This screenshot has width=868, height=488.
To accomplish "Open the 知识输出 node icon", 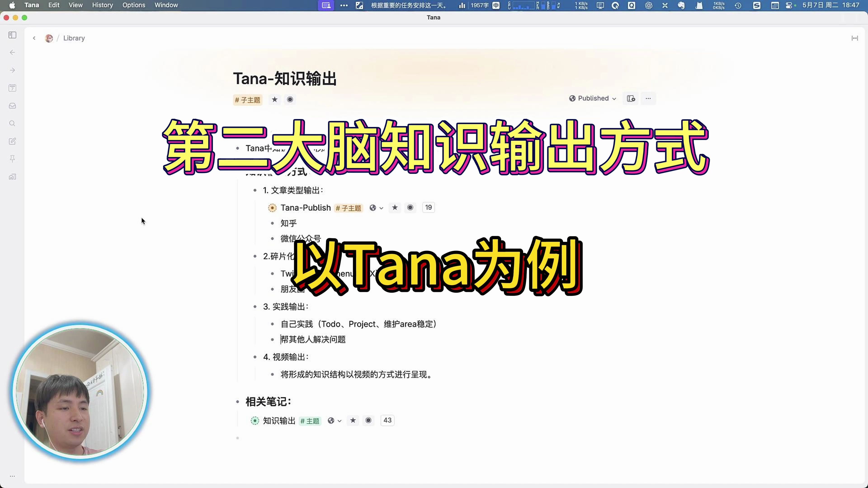I will 255,421.
